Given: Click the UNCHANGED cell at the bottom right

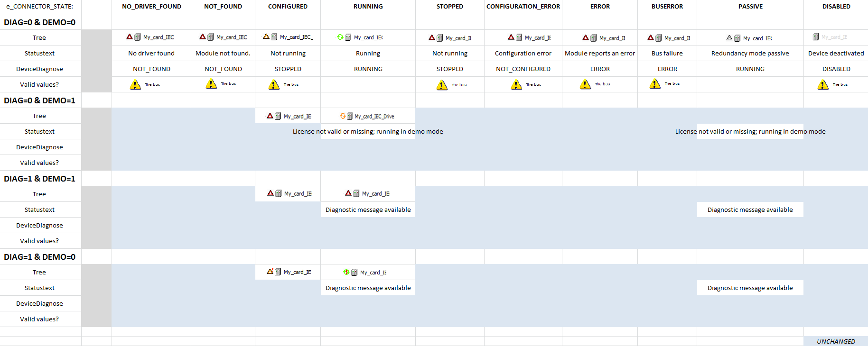Looking at the screenshot, I should pos(836,341).
